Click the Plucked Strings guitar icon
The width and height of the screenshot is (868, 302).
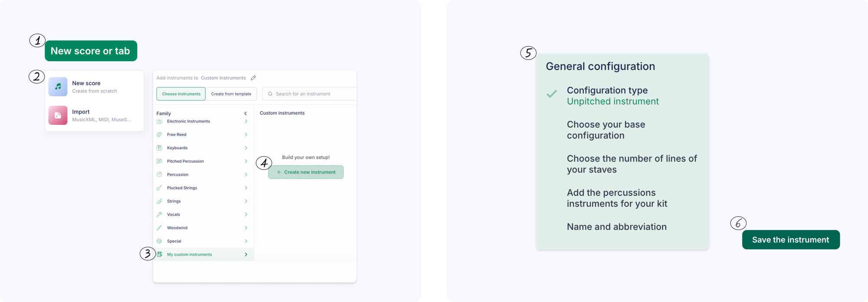(x=159, y=188)
